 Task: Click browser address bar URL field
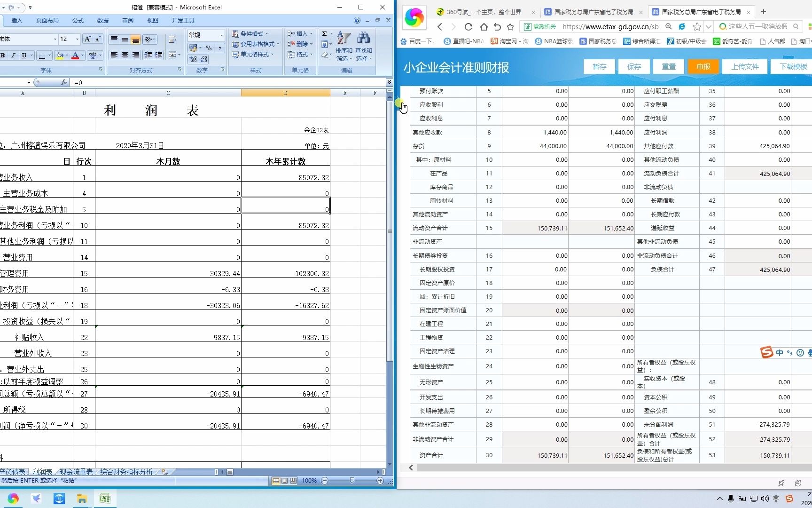[610, 27]
